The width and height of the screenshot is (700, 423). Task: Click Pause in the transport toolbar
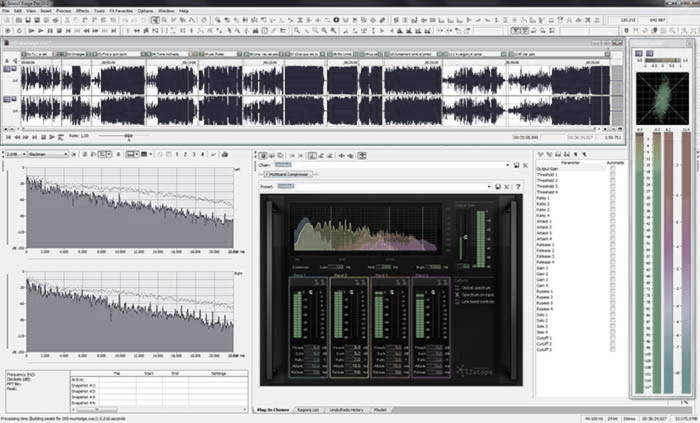tap(50, 31)
